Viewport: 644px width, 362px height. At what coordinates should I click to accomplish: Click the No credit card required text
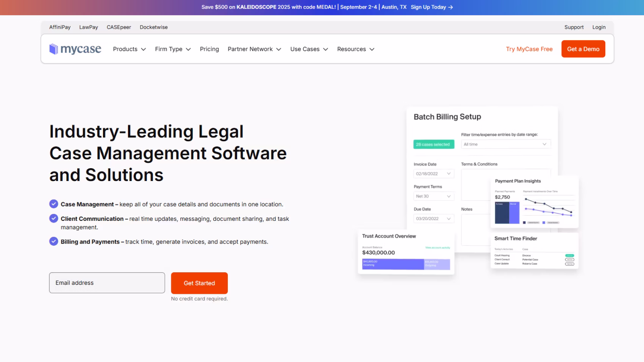pos(199,299)
